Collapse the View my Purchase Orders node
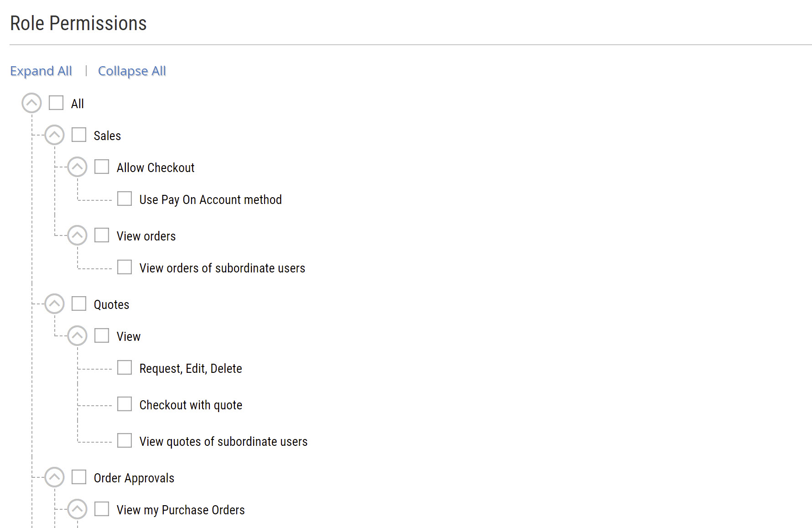This screenshot has width=812, height=528. [x=77, y=509]
